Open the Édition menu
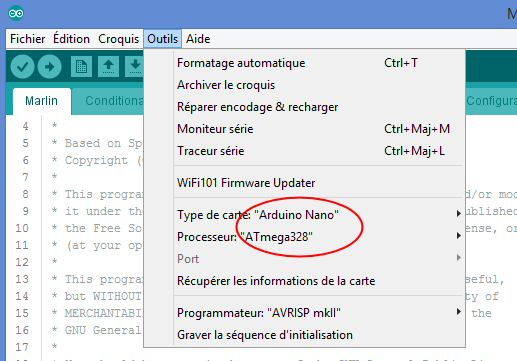This screenshot has height=361, width=517. coord(71,39)
